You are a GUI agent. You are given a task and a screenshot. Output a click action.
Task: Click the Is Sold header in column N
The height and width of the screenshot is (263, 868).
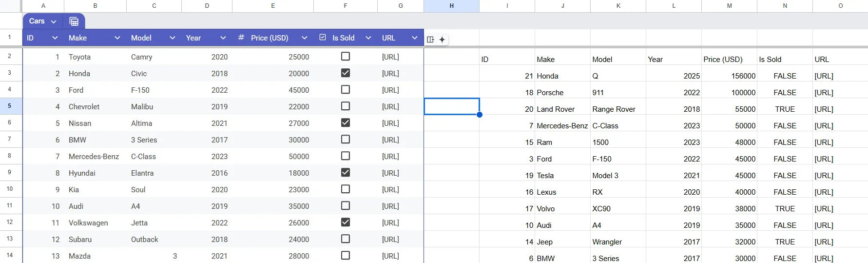785,60
